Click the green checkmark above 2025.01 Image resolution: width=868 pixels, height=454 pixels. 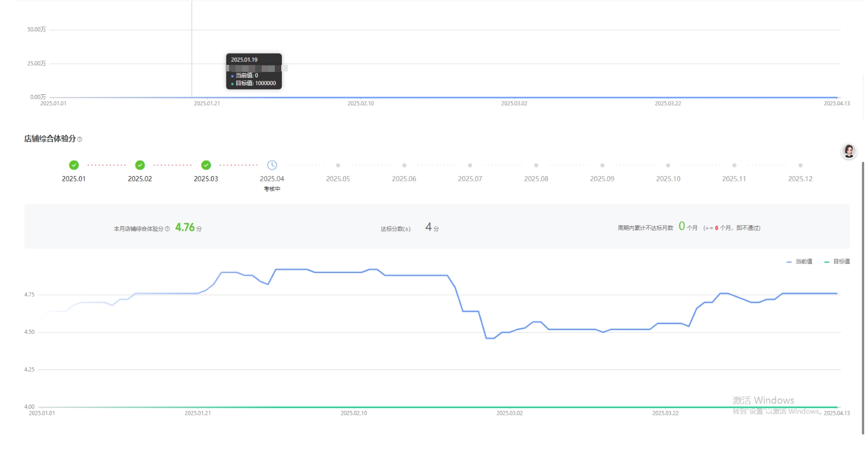[74, 165]
